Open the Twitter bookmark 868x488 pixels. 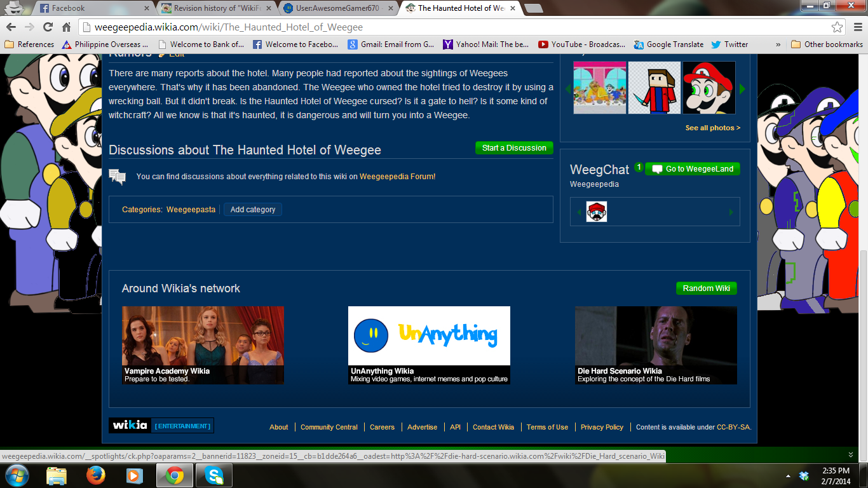tap(729, 44)
